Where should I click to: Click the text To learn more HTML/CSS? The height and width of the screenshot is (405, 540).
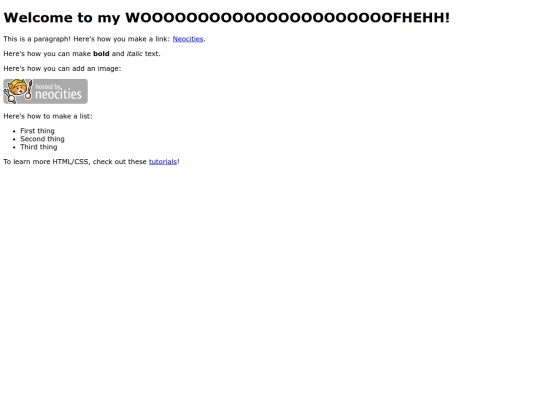(47, 162)
